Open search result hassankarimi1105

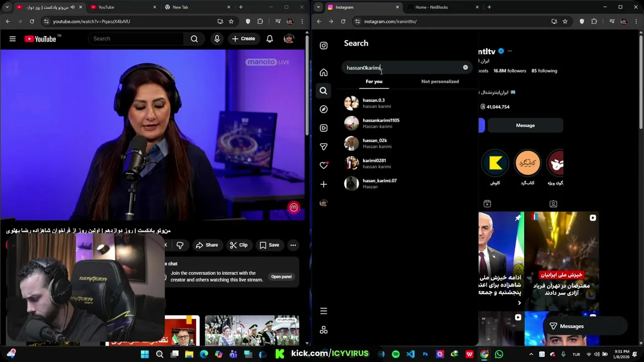point(408,123)
